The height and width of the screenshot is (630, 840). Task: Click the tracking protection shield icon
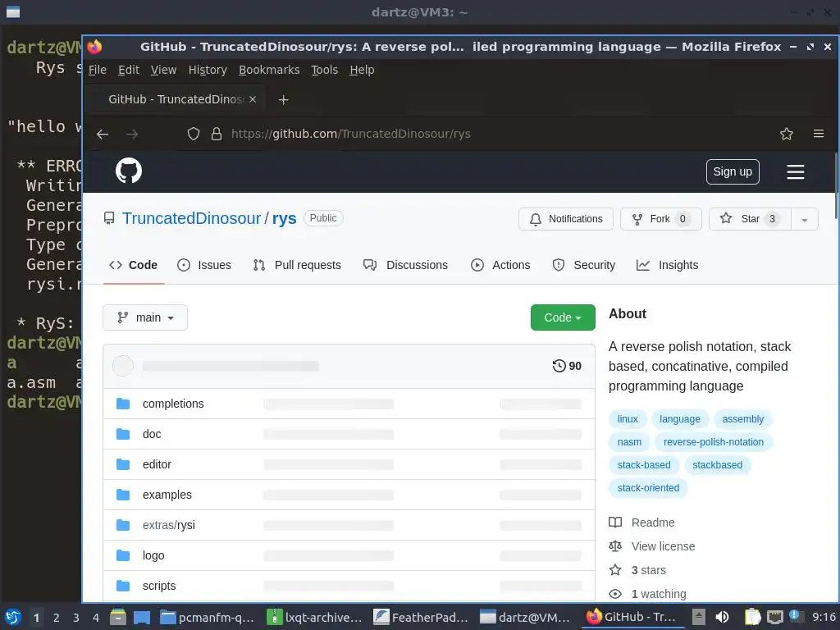click(194, 134)
